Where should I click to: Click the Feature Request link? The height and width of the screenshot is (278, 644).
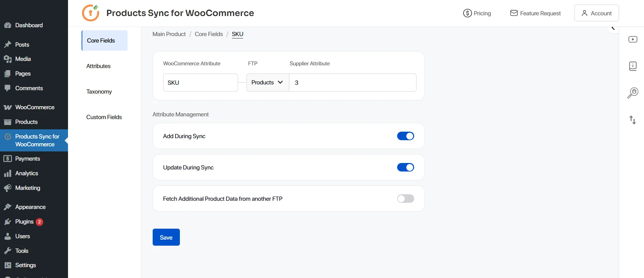(536, 13)
